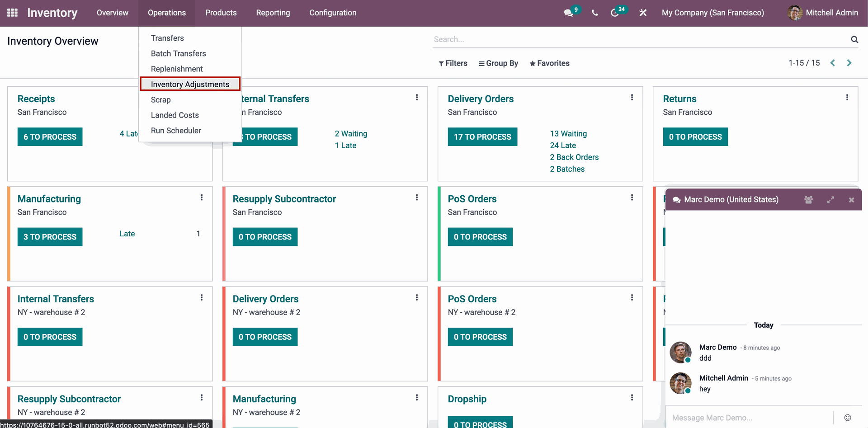The image size is (868, 428).
Task: Open 2 Back Orders link
Action: (x=574, y=157)
